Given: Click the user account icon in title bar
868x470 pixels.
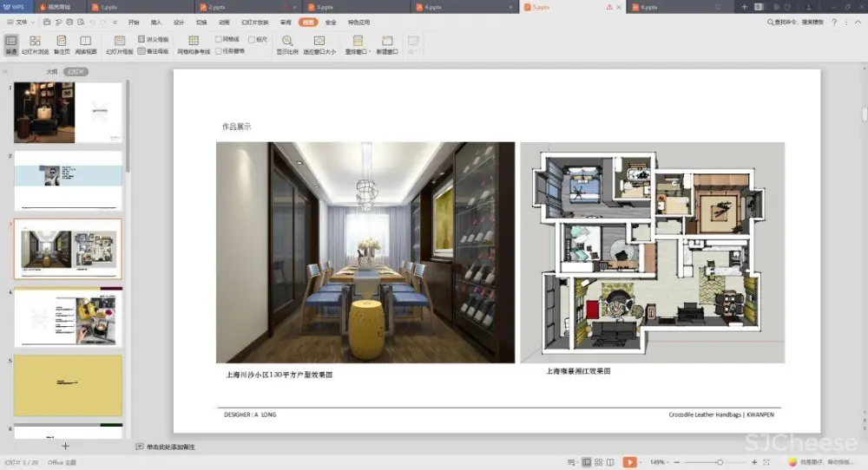Looking at the screenshot, I should tap(809, 7).
